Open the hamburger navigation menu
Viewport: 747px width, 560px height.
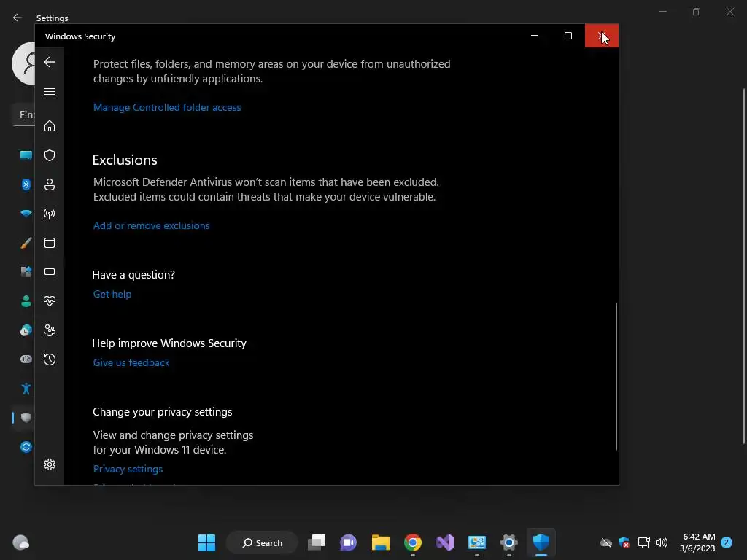point(50,91)
